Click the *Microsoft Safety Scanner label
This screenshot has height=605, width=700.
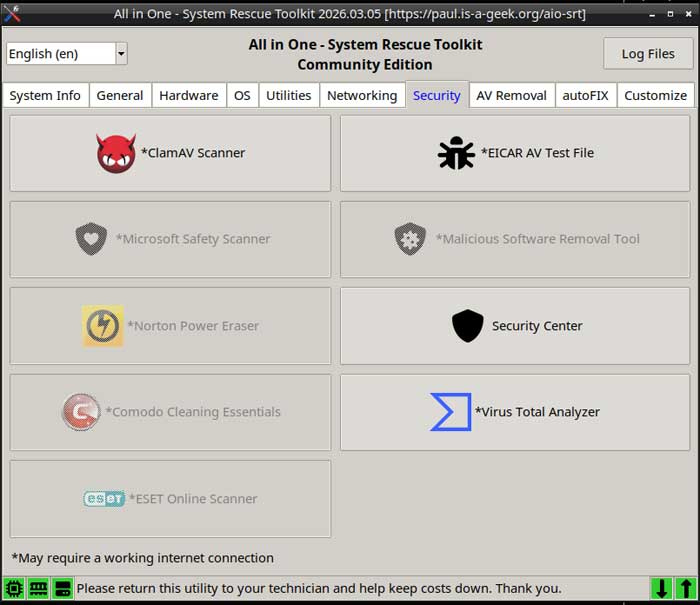[193, 239]
